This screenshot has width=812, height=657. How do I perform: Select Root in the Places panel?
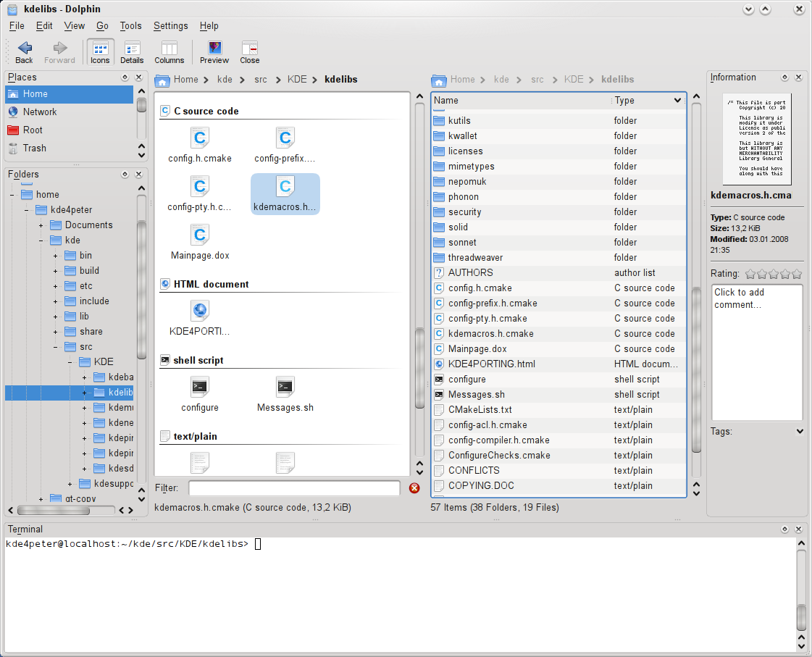70,130
